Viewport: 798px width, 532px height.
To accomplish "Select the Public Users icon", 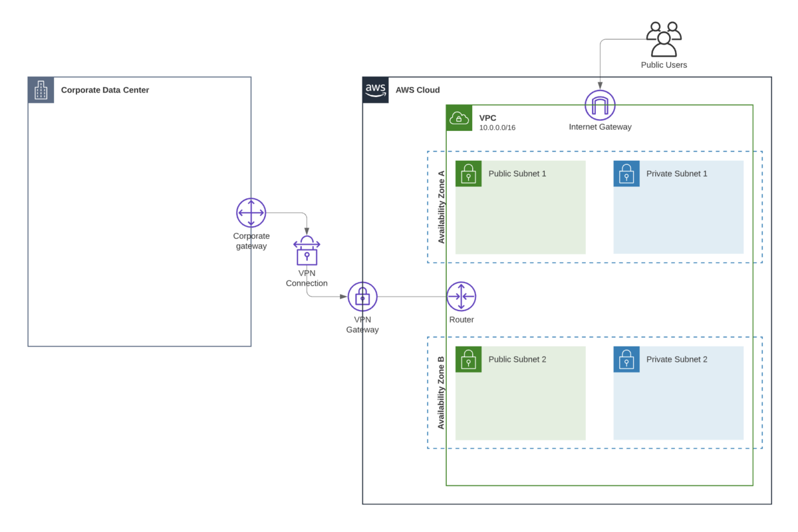I will point(664,39).
